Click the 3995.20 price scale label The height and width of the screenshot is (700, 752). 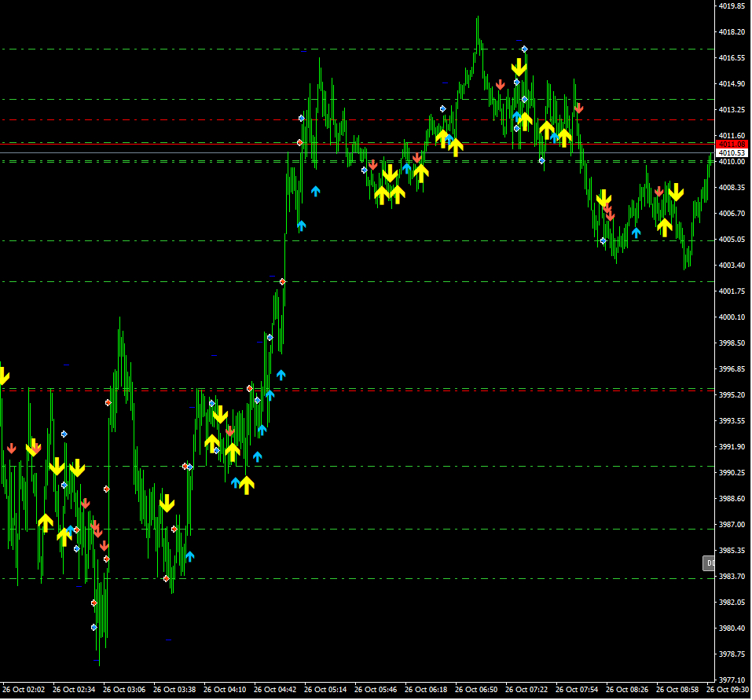pyautogui.click(x=732, y=394)
